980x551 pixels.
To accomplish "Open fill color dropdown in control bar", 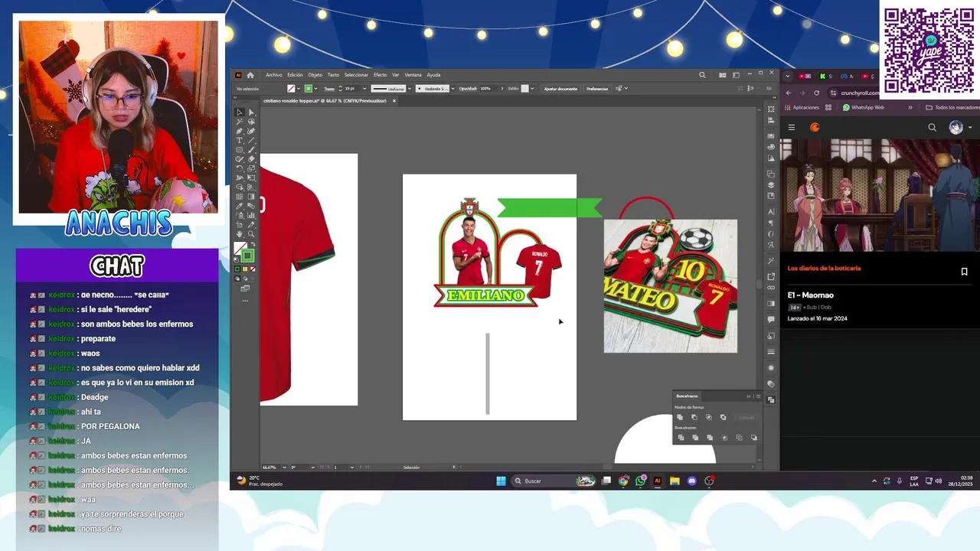I will [x=299, y=88].
